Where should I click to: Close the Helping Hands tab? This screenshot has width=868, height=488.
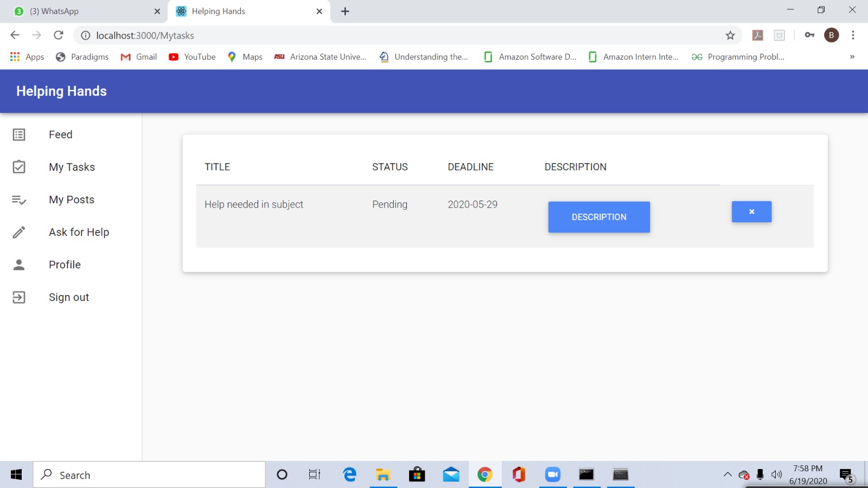click(x=319, y=11)
